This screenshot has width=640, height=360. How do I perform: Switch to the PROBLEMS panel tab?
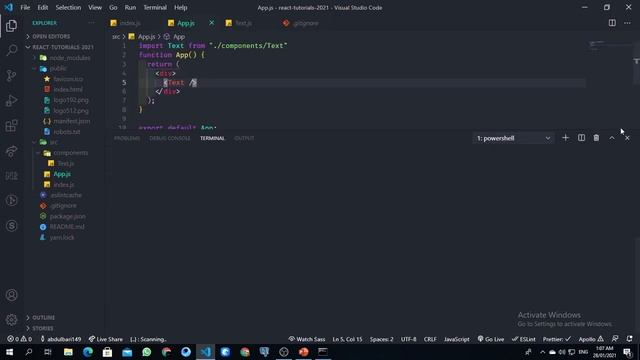(127, 138)
